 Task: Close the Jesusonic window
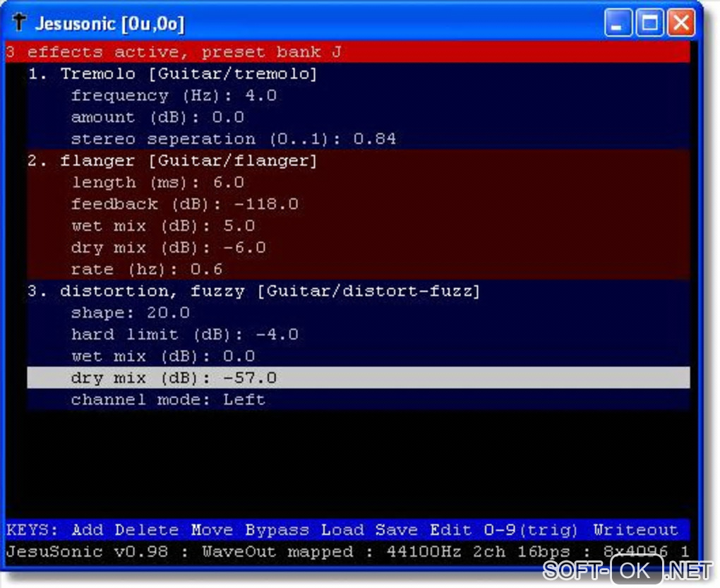coord(680,22)
